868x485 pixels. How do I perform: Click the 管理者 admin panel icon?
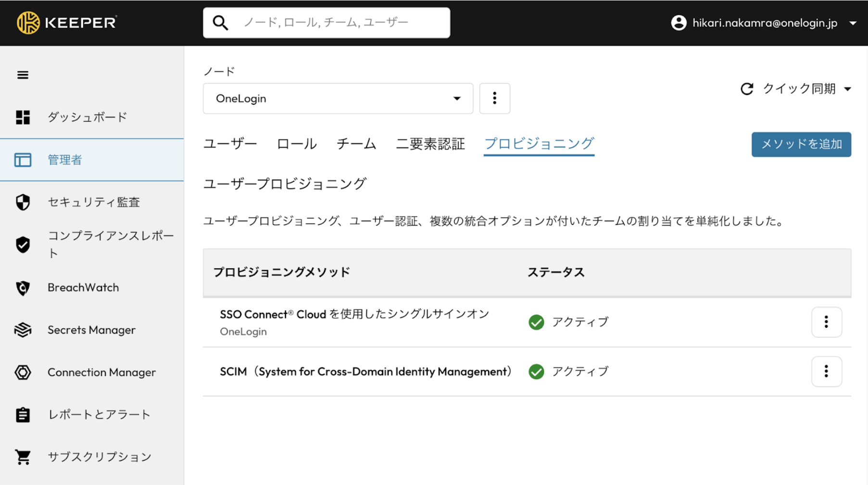point(23,160)
